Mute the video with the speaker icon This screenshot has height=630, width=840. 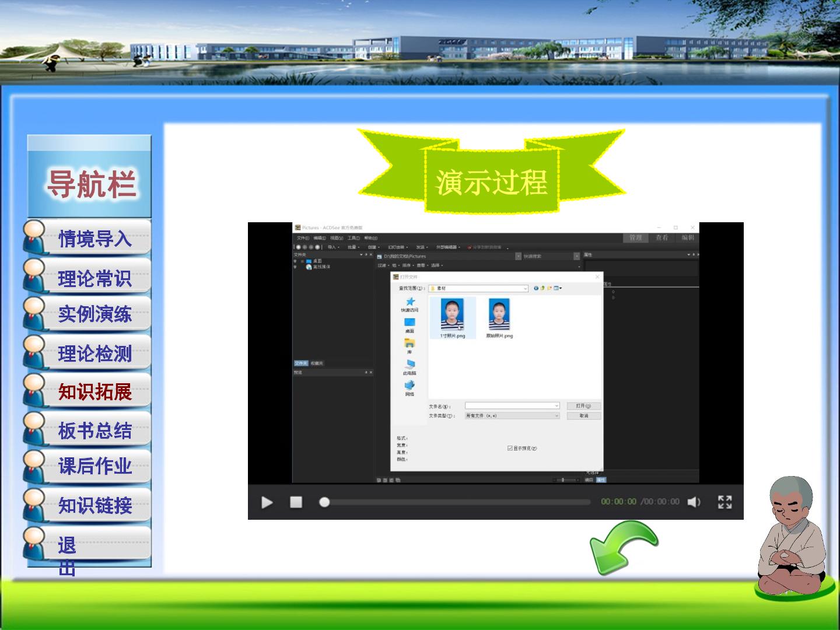694,502
